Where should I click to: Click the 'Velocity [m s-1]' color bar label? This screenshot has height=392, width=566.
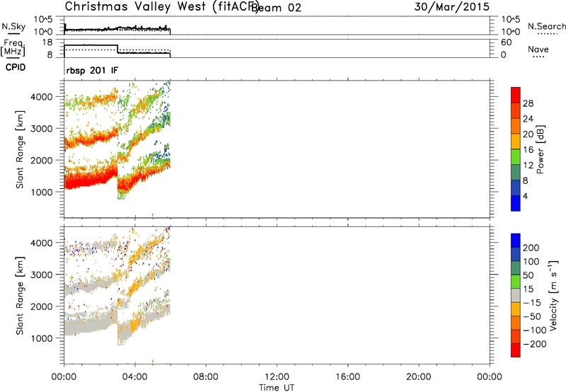pos(553,295)
